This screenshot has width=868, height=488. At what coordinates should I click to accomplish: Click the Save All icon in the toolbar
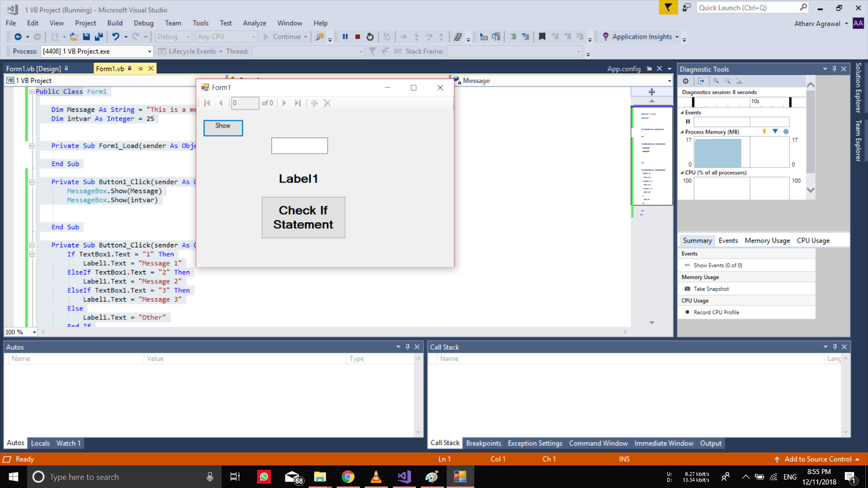tap(99, 36)
